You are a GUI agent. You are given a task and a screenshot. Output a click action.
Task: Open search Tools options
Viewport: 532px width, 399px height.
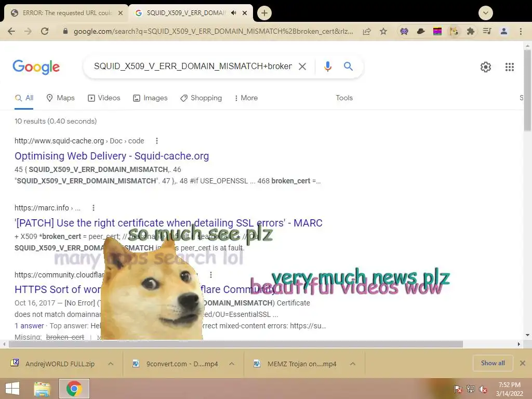click(344, 98)
